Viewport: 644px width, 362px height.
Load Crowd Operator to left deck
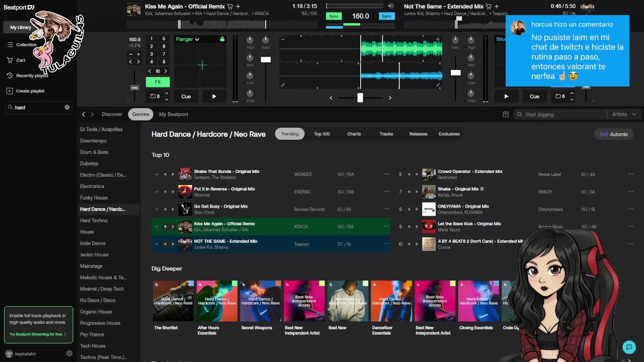click(x=409, y=174)
